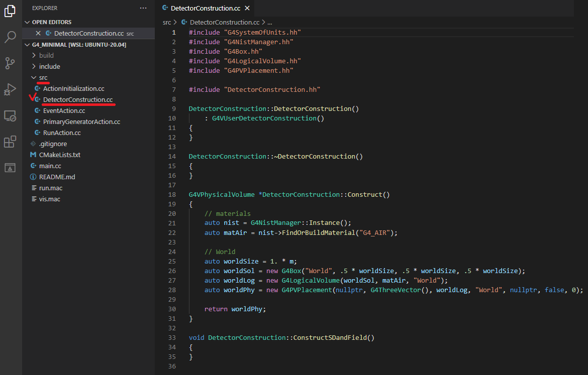Open the Extensions view icon
The width and height of the screenshot is (588, 375).
coord(10,142)
